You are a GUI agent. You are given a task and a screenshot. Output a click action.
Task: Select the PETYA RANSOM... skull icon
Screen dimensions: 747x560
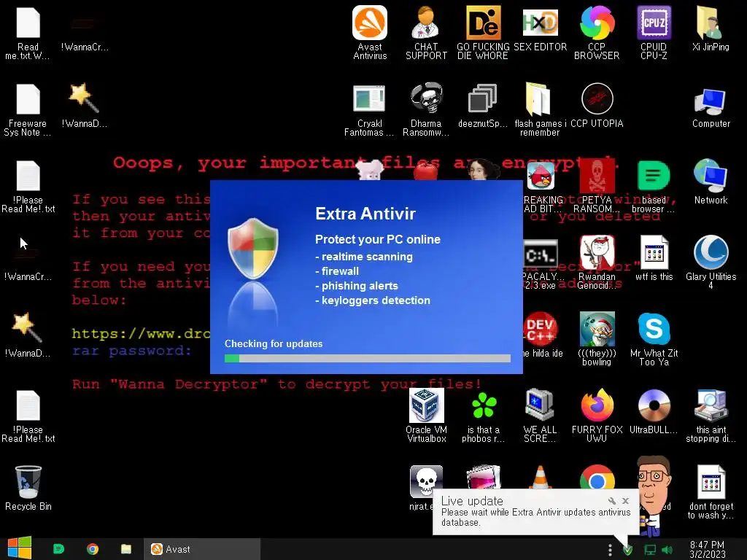tap(597, 187)
